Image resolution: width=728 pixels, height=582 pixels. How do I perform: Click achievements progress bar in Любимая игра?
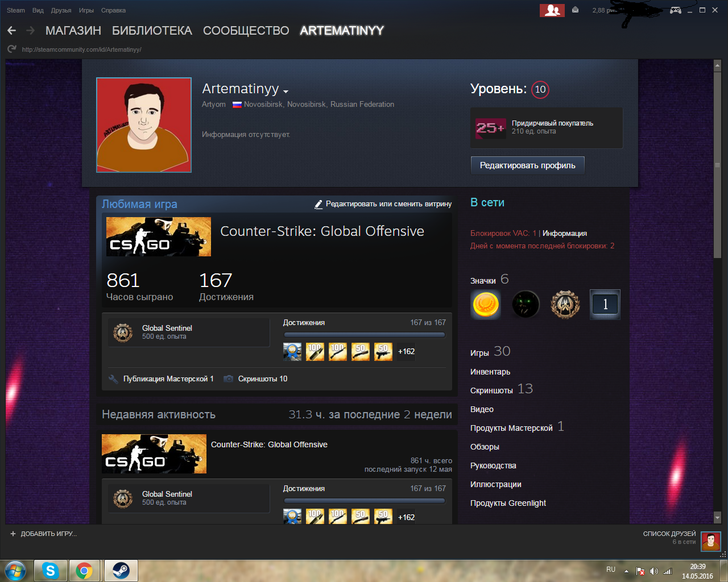365,335
